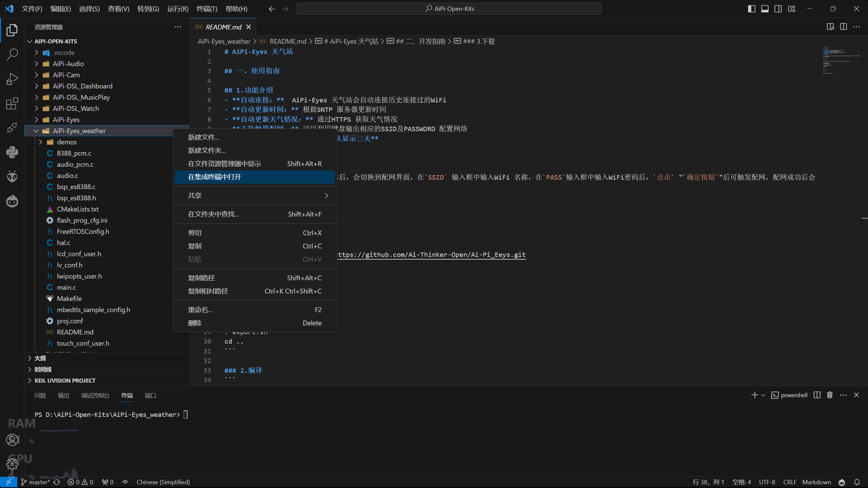Viewport: 868px width, 488px height.
Task: Open Copilot status icon in status bar
Action: (x=842, y=482)
